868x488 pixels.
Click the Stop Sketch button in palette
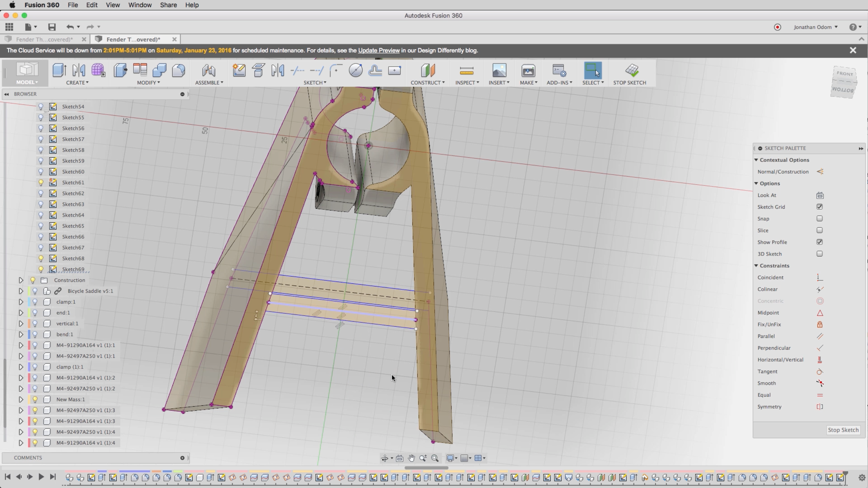coord(843,430)
